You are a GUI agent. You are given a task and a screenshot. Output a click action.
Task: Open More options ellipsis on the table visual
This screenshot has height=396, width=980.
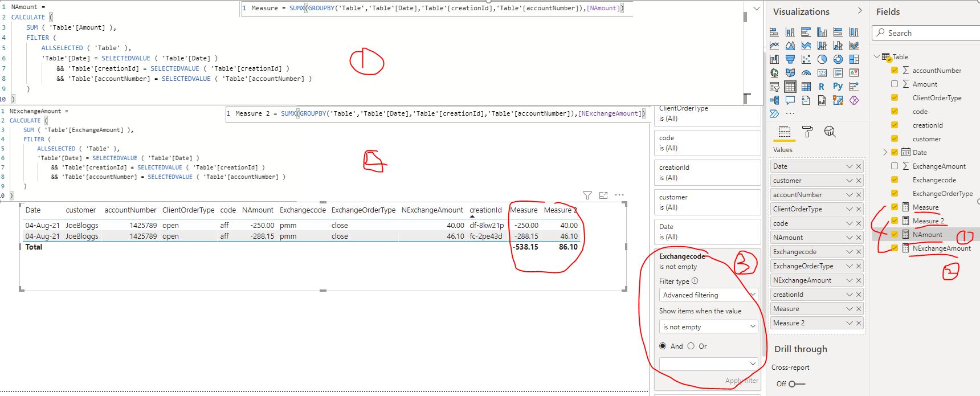[x=619, y=195]
